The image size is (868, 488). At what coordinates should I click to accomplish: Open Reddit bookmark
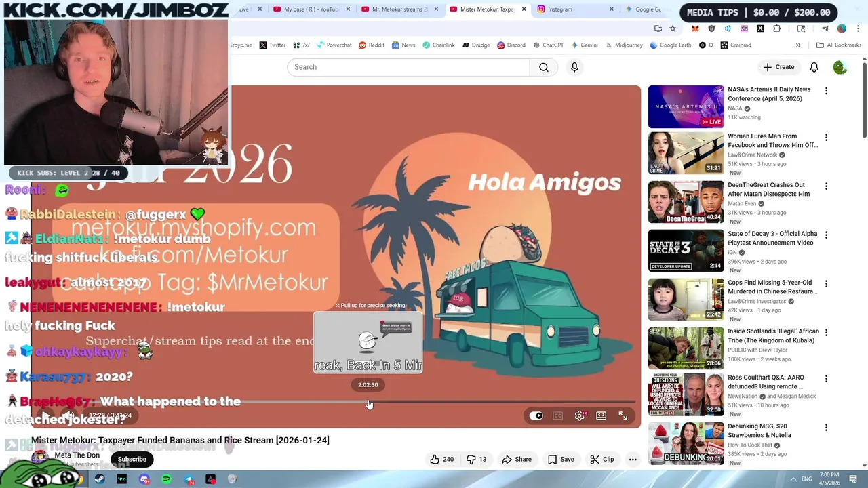coord(371,45)
